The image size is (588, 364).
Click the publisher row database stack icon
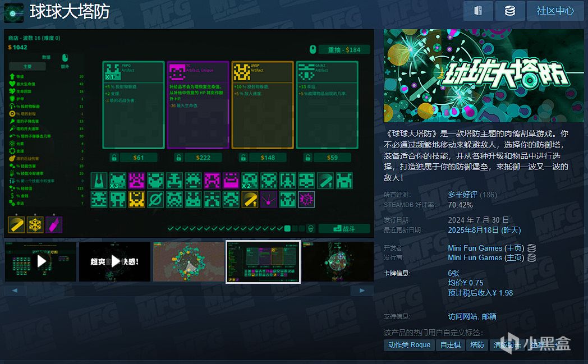pyautogui.click(x=531, y=258)
